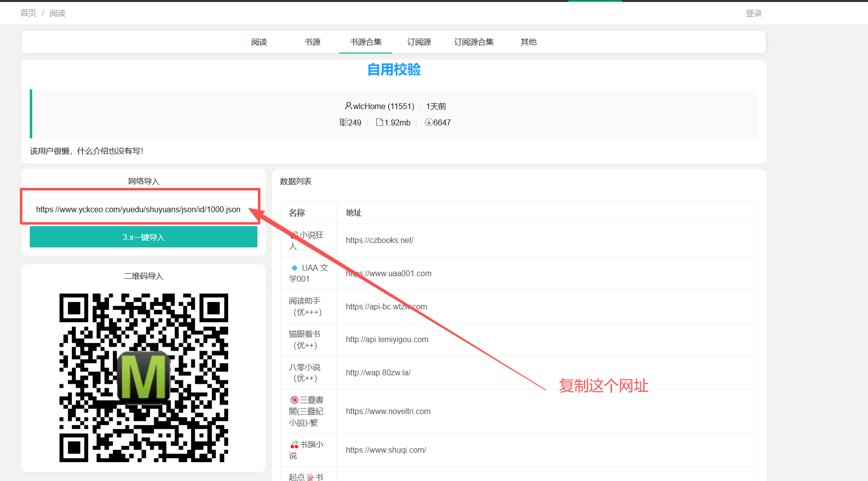Click the 阅读助手 (优+++) name cell
This screenshot has width=868, height=481.
pyautogui.click(x=308, y=306)
